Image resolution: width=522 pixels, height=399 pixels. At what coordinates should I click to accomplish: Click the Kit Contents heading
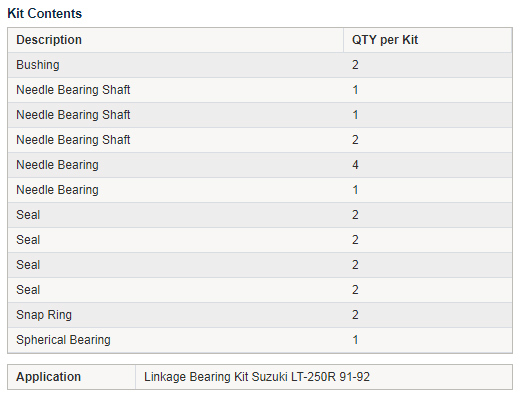click(x=44, y=13)
